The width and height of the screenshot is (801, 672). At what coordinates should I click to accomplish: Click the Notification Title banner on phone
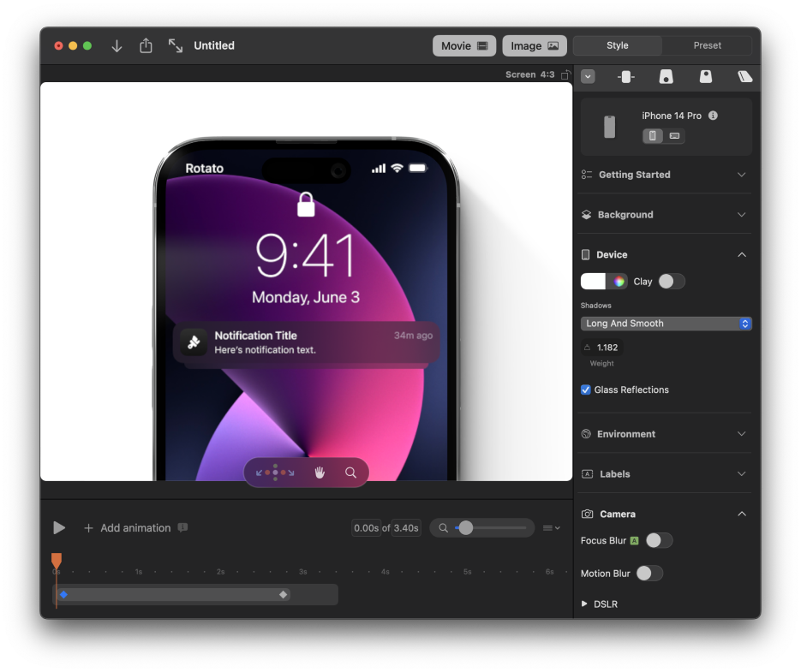[307, 342]
